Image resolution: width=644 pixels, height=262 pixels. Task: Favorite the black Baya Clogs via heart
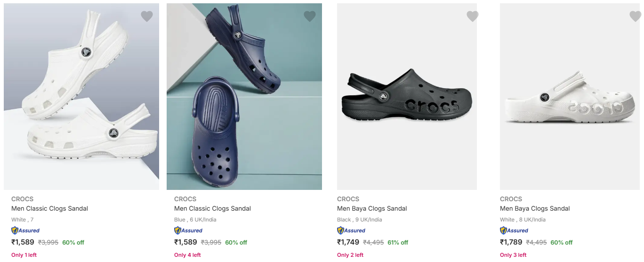pyautogui.click(x=473, y=16)
